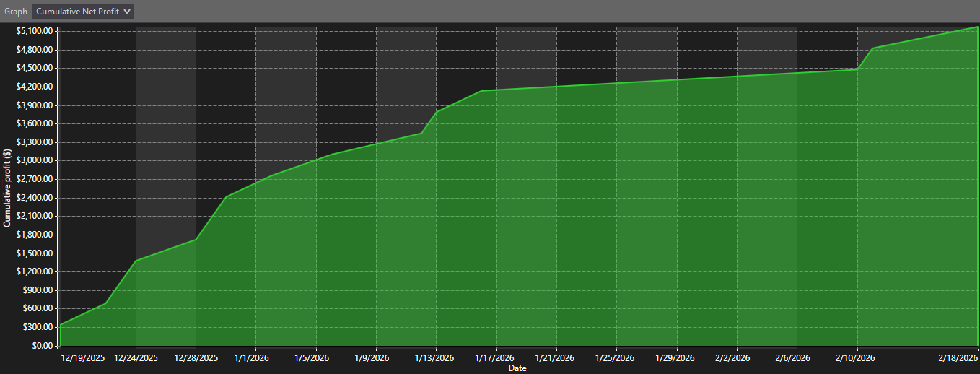
Task: Click the 12/24/2025 date label
Action: coord(136,357)
